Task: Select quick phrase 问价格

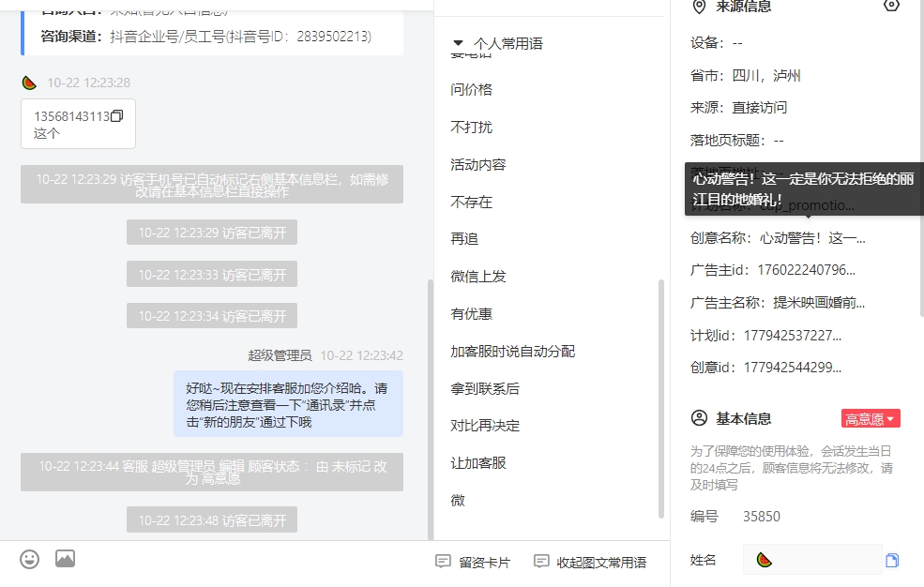Action: (x=472, y=89)
